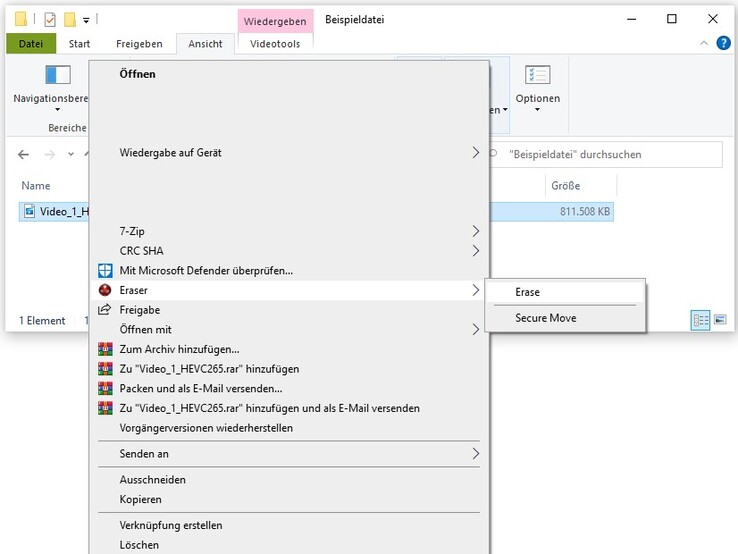Click the "Beispieldatei" durchsuchen search field
The image size is (738, 554).
tap(607, 154)
